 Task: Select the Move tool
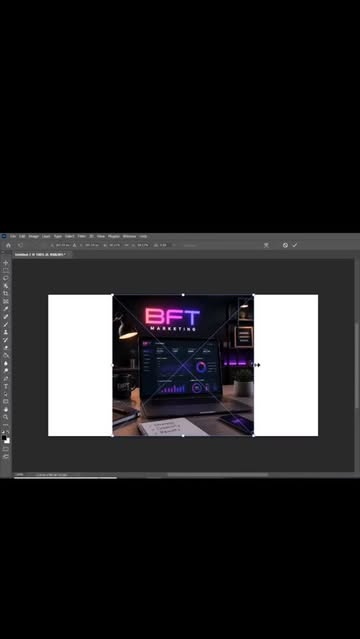coord(6,262)
